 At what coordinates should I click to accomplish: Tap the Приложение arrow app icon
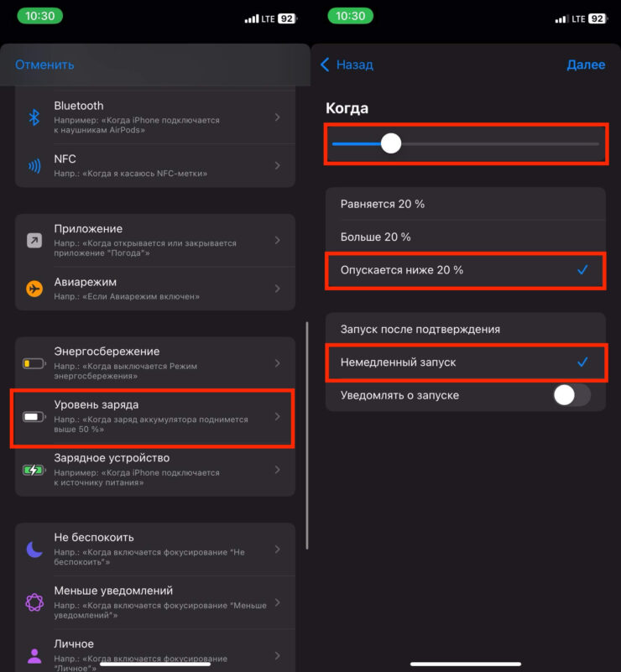[x=34, y=241]
